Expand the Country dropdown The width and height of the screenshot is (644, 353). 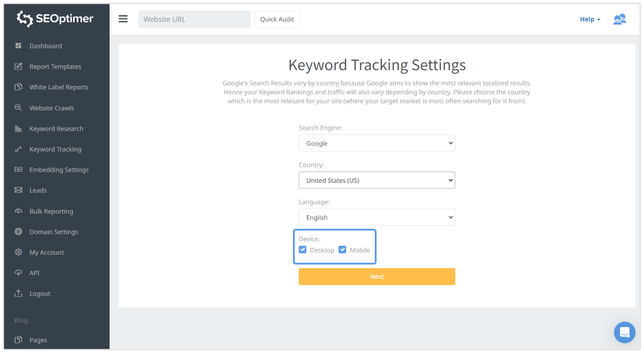pos(377,181)
